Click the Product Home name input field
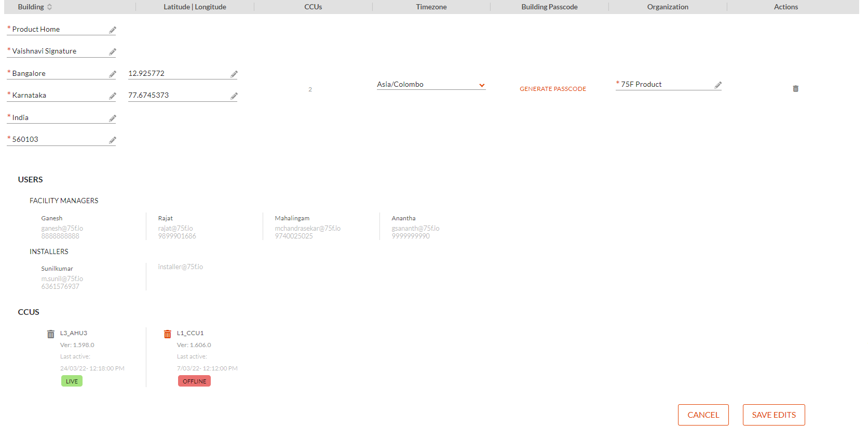868x438 pixels. point(57,30)
